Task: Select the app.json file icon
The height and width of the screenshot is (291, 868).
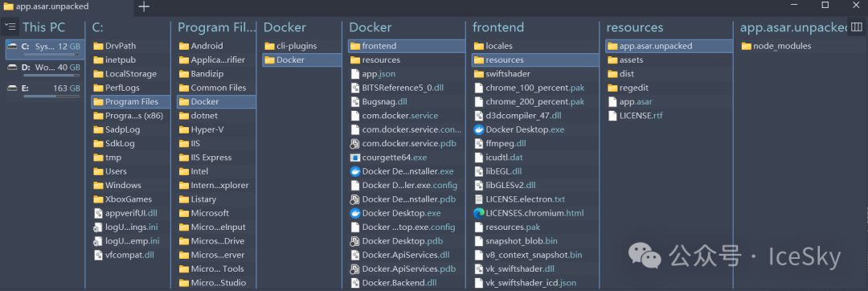Action: point(355,74)
